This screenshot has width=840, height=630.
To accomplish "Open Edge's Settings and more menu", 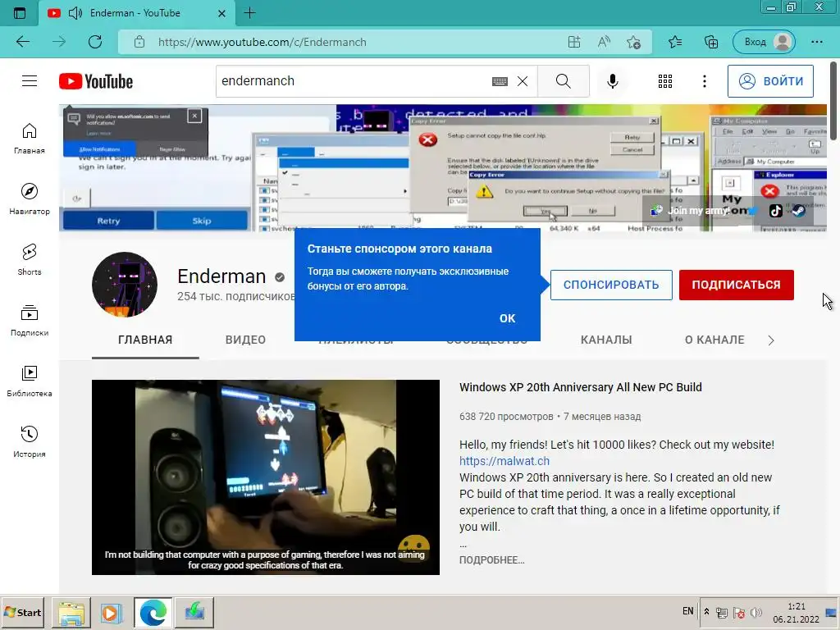I will click(817, 42).
